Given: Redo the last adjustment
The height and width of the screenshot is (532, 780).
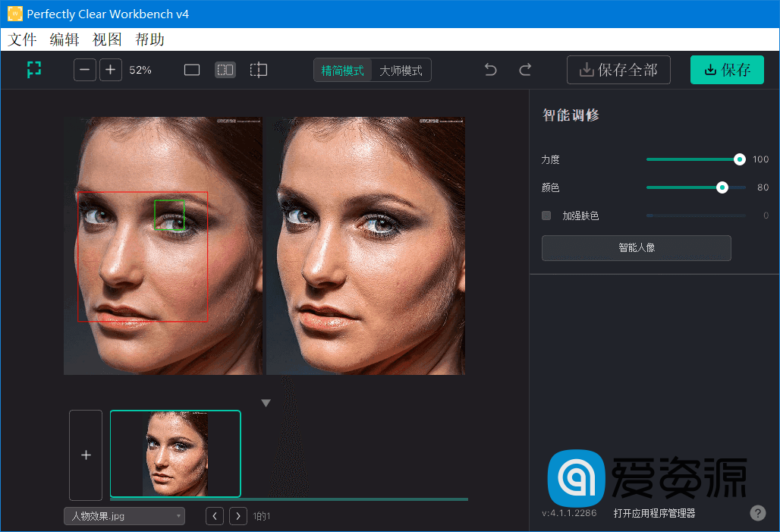Looking at the screenshot, I should coord(524,69).
